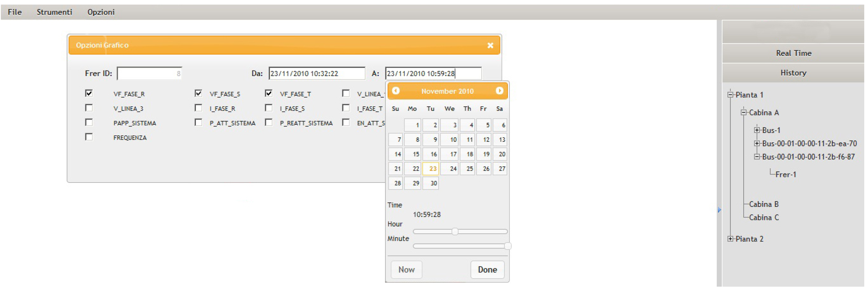
Task: Go to previous month in calendar
Action: pos(396,91)
